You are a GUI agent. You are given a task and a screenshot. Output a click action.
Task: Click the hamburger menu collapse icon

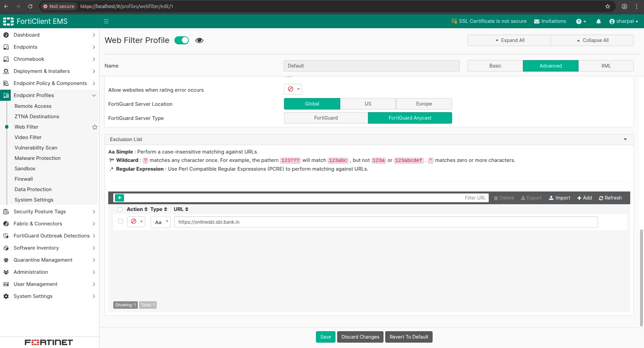coord(106,21)
